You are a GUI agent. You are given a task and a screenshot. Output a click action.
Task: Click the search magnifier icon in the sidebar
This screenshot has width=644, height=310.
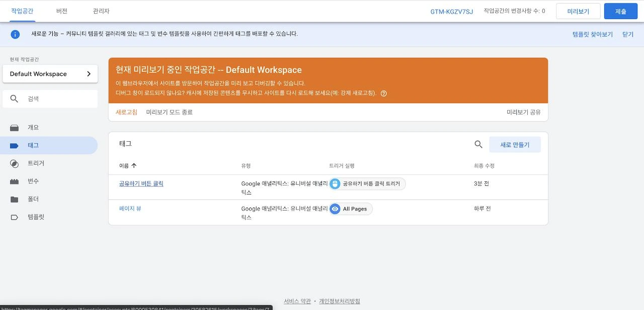(x=15, y=99)
